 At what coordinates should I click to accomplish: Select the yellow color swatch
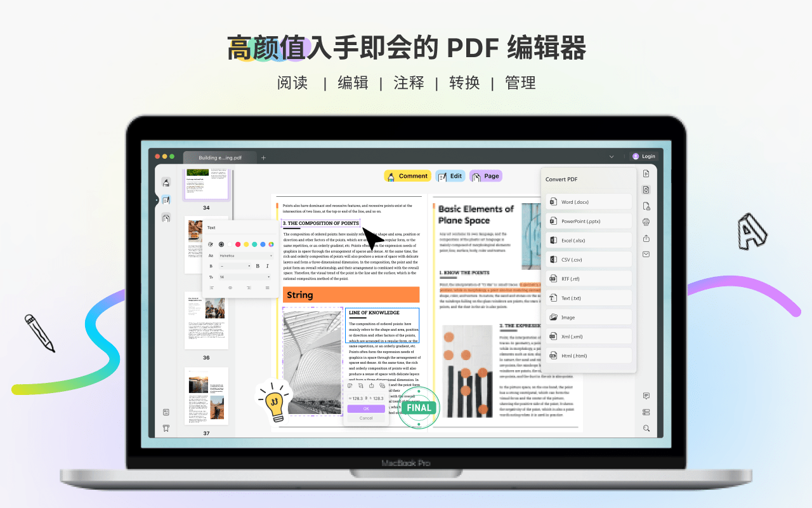pos(246,244)
